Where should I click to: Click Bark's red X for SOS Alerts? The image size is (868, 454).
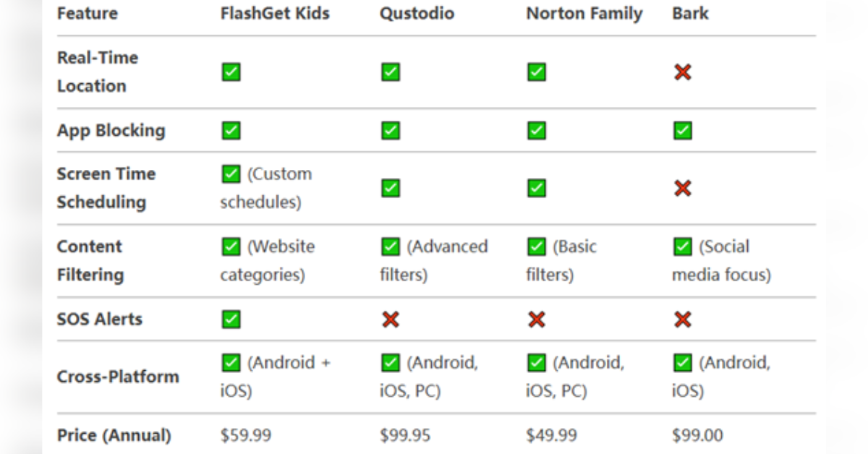coord(682,320)
